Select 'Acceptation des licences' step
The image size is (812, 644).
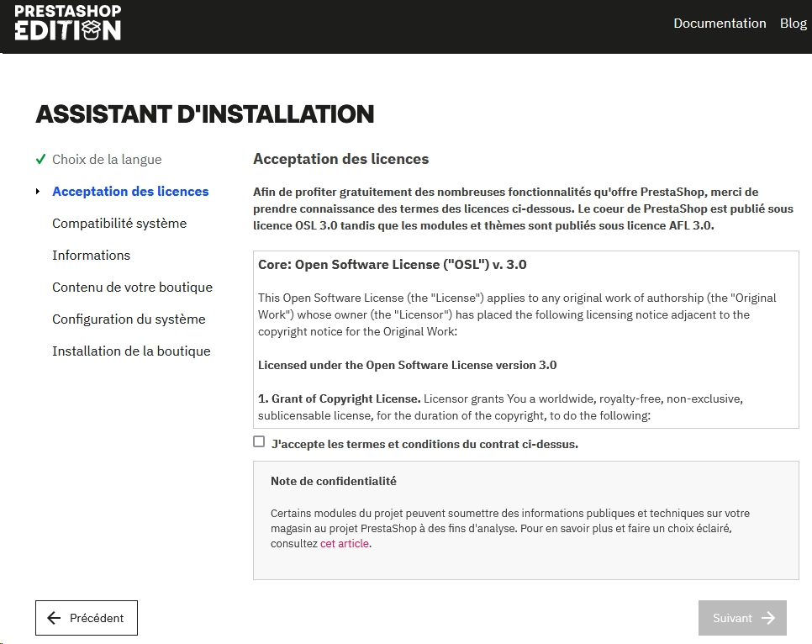(x=130, y=191)
